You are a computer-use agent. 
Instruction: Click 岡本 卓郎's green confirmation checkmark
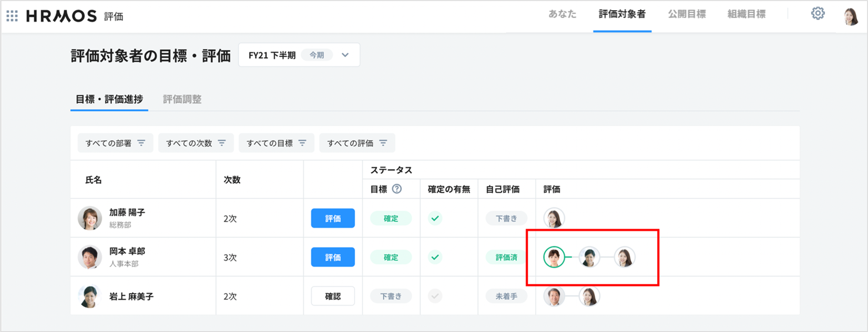coord(435,258)
